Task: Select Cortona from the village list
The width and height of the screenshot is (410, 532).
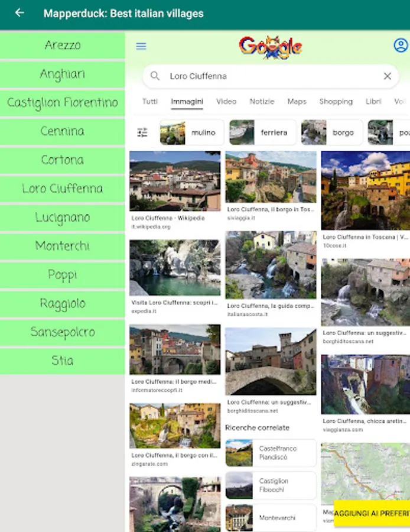Action: pos(63,160)
